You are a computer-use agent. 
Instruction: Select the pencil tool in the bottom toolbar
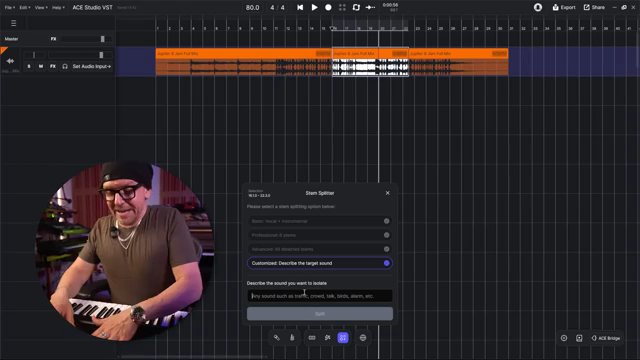click(x=292, y=338)
